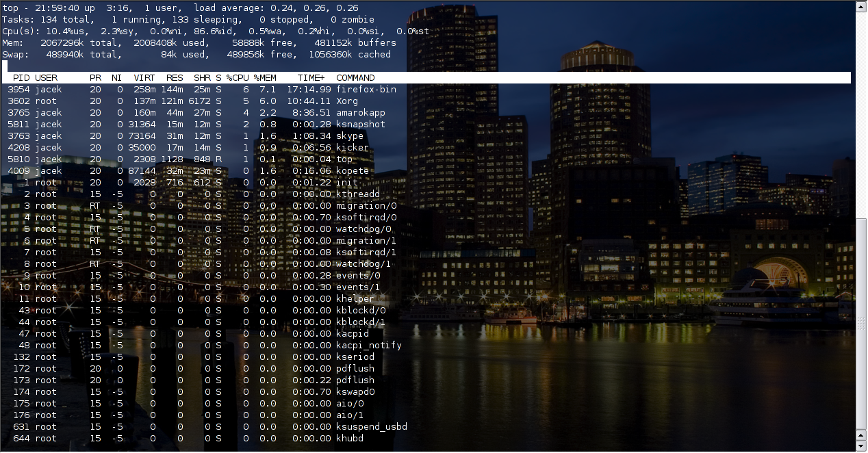
Task: Click the RES column header
Action: pyautogui.click(x=175, y=78)
